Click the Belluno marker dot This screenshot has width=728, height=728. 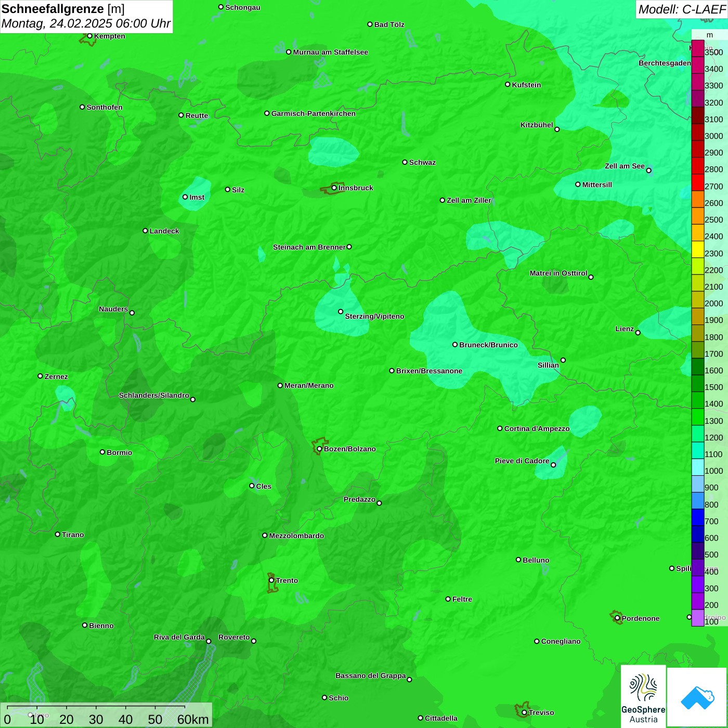(x=518, y=560)
